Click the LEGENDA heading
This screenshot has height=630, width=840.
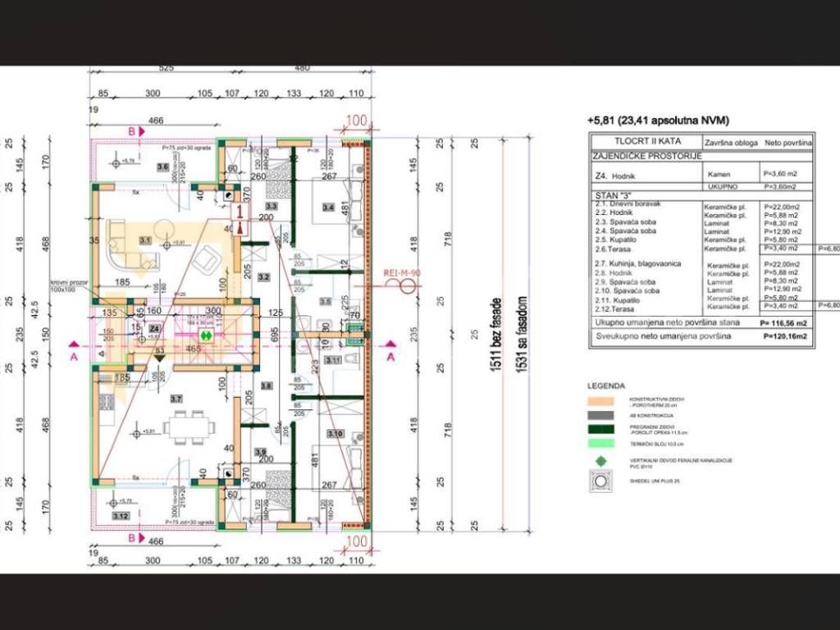pyautogui.click(x=606, y=385)
